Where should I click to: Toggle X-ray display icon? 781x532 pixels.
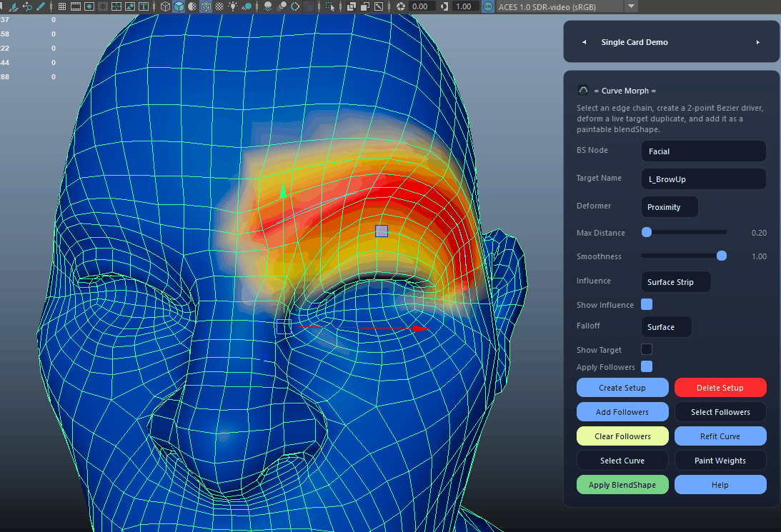(352, 6)
